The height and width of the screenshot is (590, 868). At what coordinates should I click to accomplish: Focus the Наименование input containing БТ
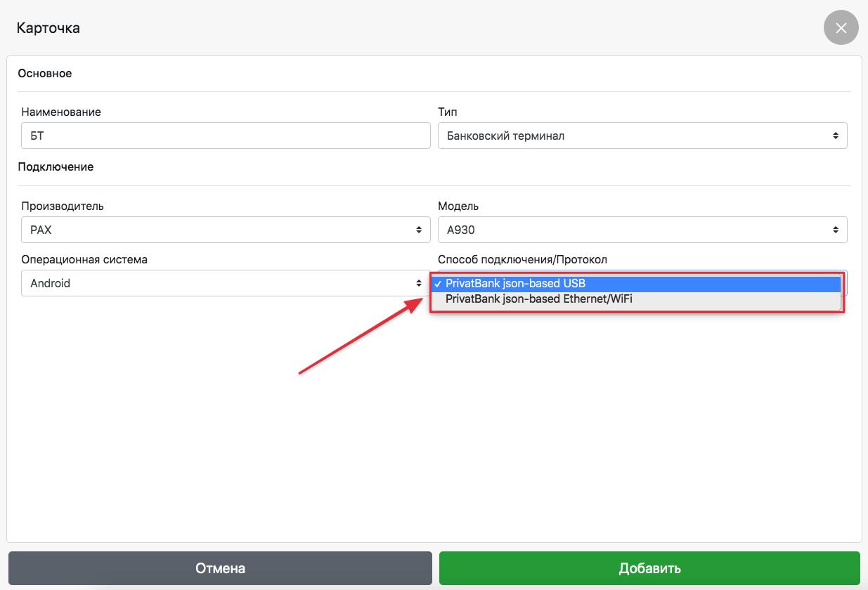pos(225,136)
